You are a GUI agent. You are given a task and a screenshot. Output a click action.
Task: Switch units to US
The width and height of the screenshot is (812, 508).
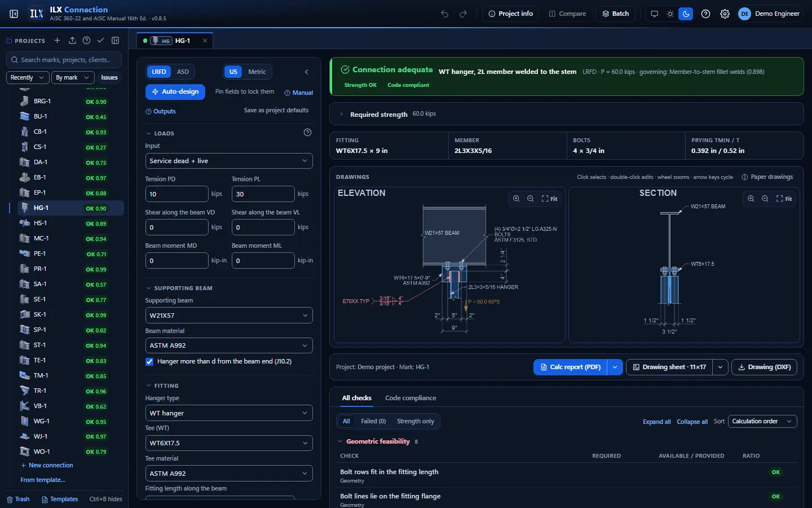click(233, 72)
